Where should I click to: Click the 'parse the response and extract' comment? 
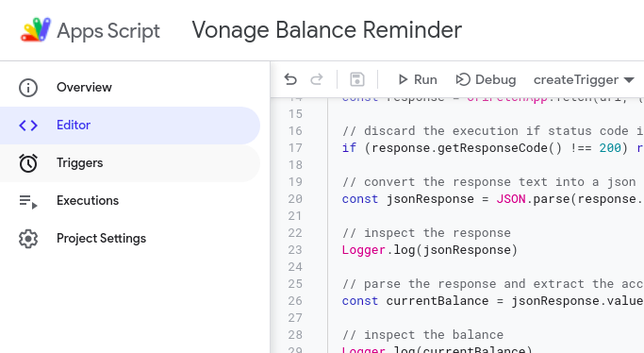pyautogui.click(x=492, y=283)
